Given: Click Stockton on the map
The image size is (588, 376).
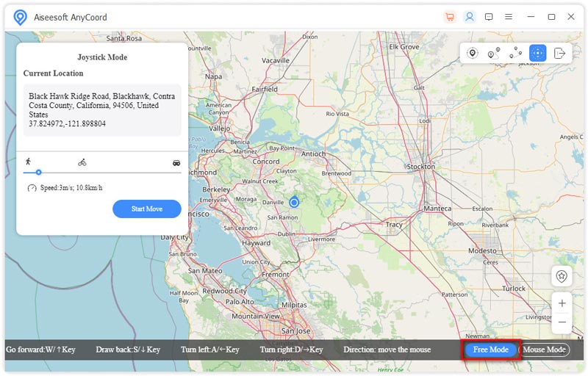Looking at the screenshot, I should point(421,167).
